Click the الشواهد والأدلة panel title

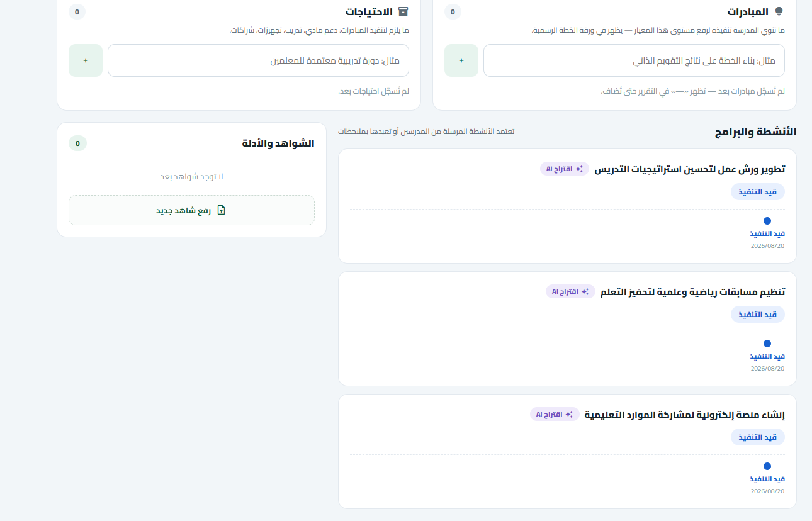click(x=278, y=143)
